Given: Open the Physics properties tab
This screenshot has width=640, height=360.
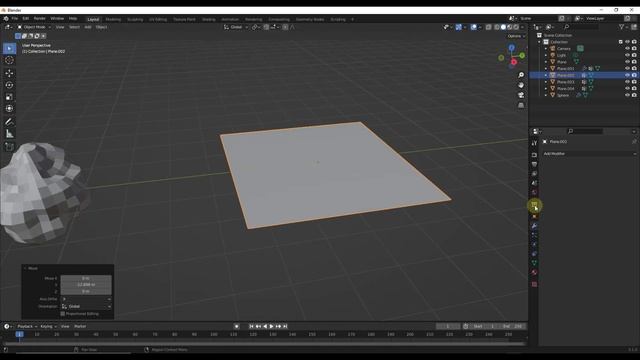Looking at the screenshot, I should pos(534,244).
